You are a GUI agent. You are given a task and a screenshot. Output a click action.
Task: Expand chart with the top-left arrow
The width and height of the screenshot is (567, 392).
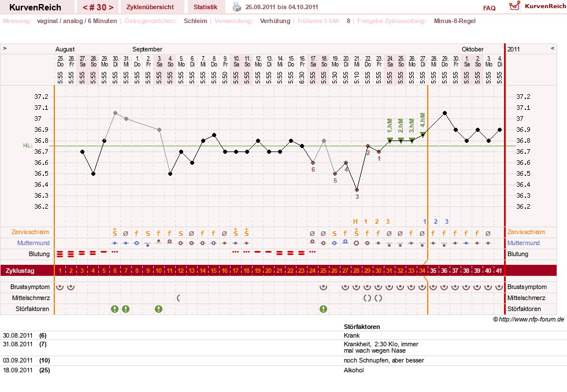(5, 49)
